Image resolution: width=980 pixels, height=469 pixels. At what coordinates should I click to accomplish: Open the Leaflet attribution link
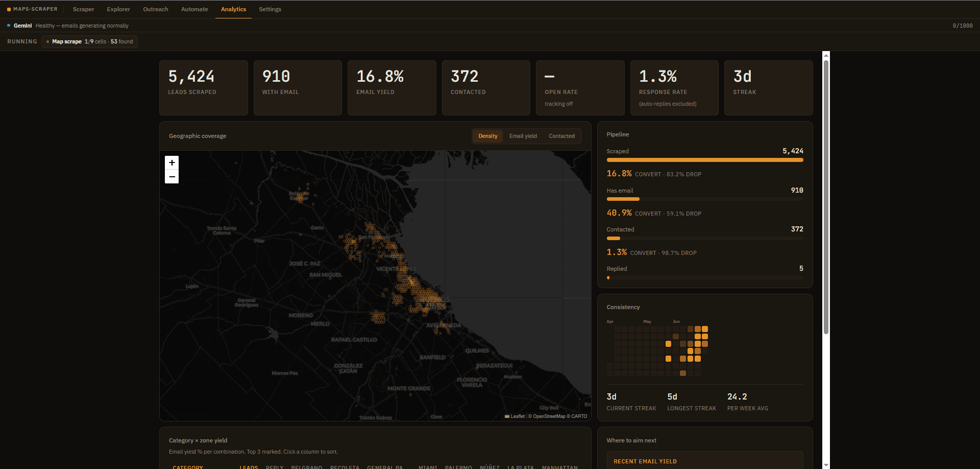[514, 416]
